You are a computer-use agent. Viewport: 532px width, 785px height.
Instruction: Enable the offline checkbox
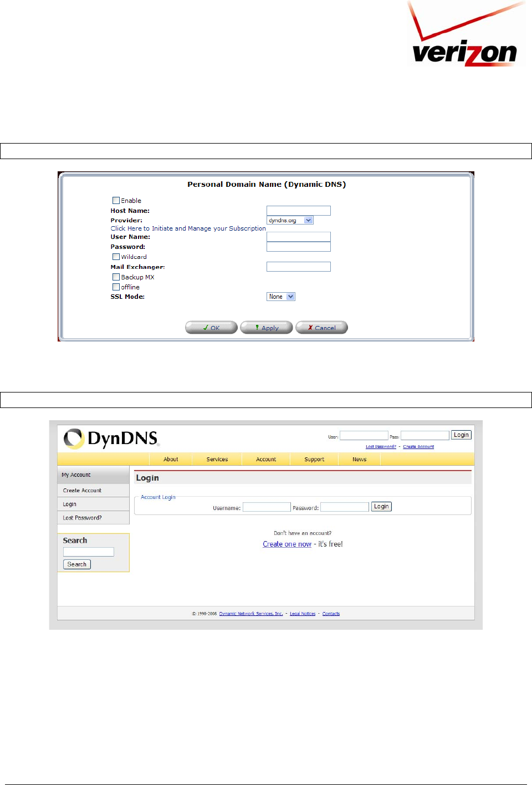[116, 287]
